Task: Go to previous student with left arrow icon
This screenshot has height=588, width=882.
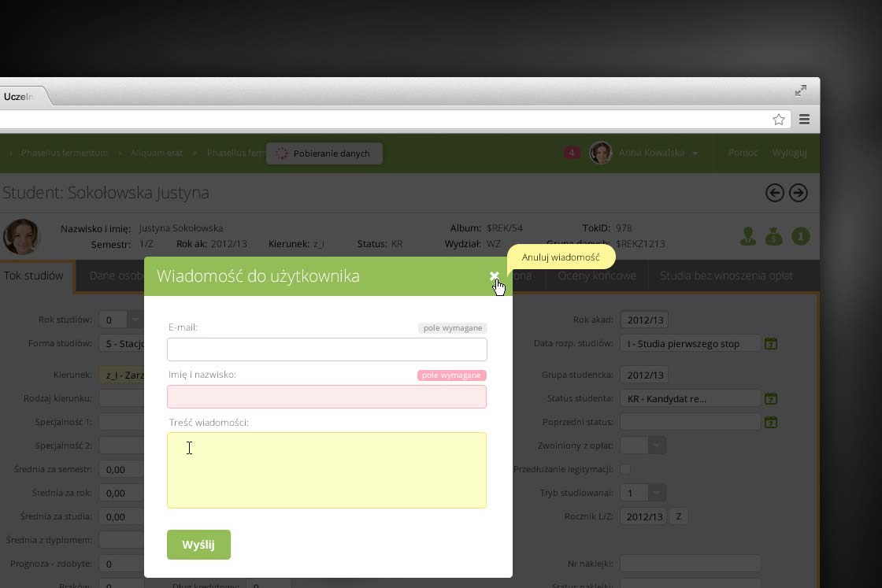Action: pos(774,193)
